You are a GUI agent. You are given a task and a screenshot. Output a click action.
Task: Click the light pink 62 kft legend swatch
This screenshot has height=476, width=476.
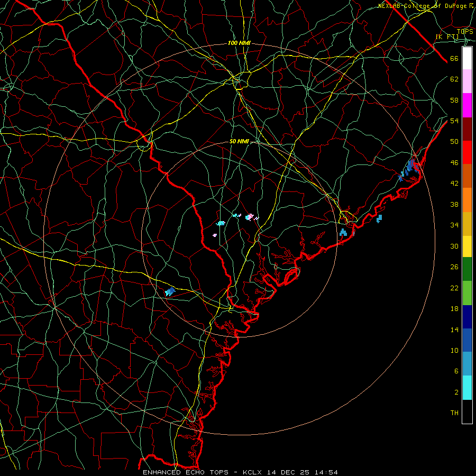[467, 81]
